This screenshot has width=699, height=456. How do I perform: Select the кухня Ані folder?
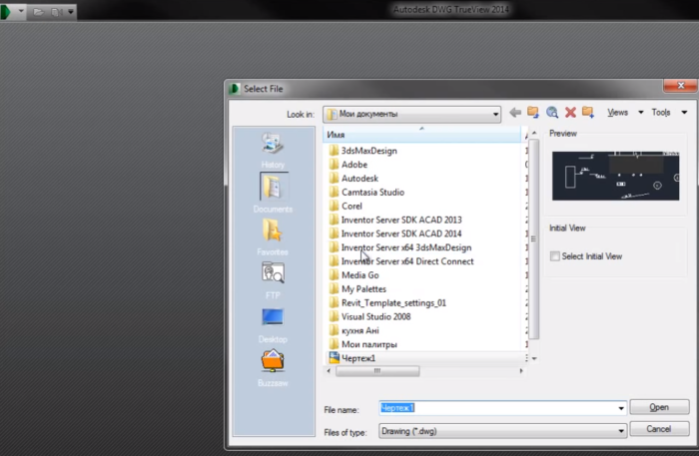(360, 330)
